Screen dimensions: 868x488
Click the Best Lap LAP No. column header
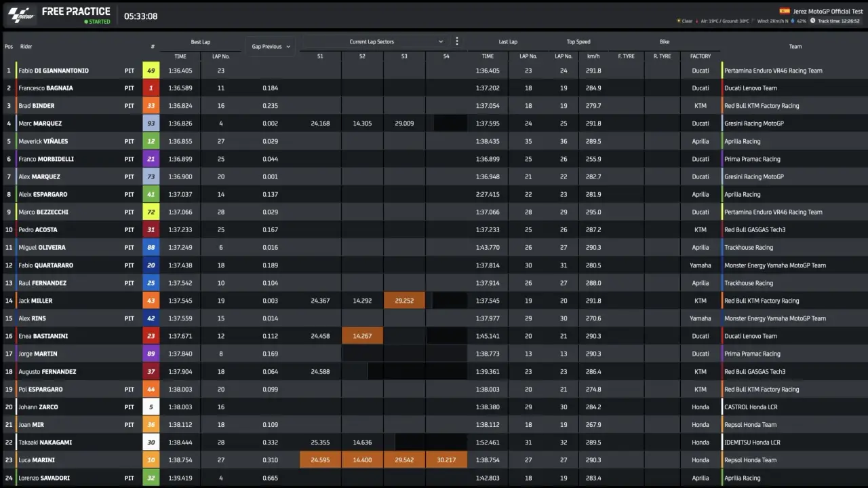[221, 56]
